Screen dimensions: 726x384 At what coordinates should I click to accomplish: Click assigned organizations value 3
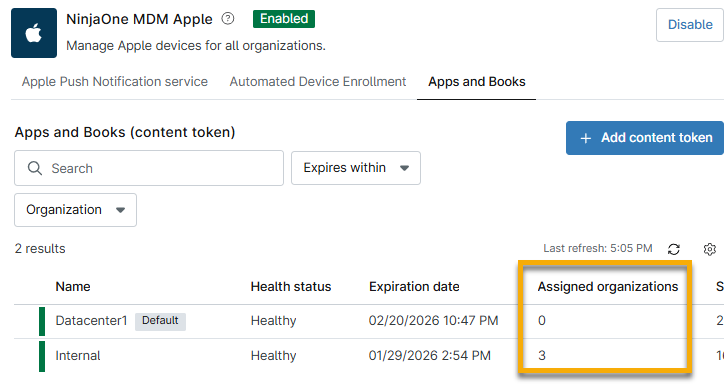coord(542,356)
